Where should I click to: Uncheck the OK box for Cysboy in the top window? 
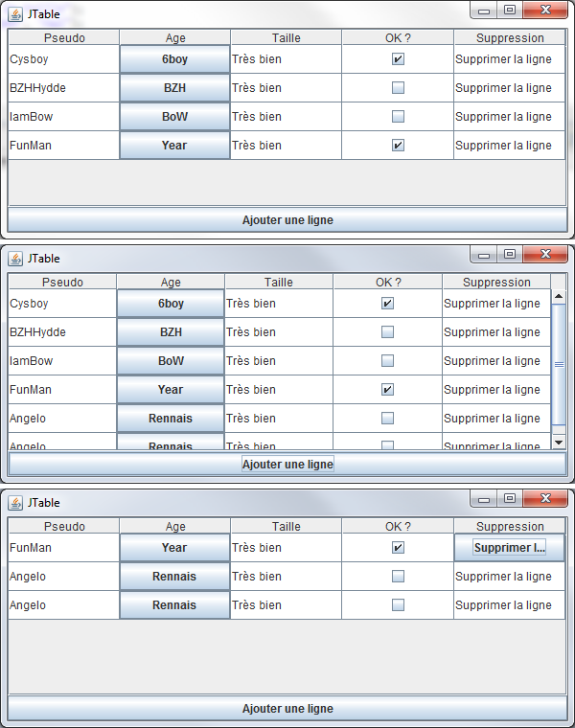coord(398,59)
